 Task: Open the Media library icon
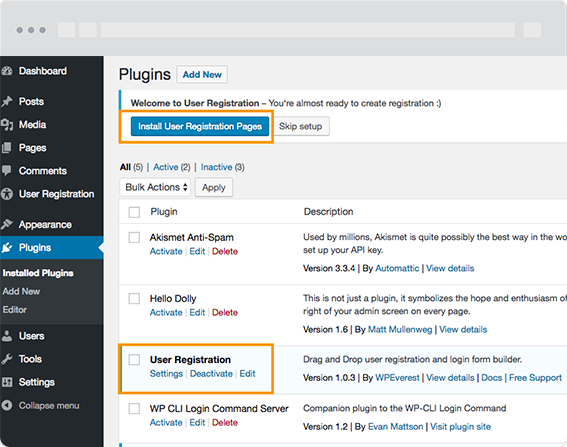(x=7, y=125)
